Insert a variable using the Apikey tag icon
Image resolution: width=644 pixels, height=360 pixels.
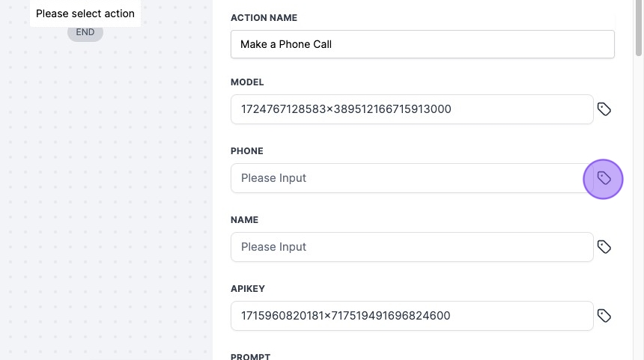pyautogui.click(x=604, y=316)
